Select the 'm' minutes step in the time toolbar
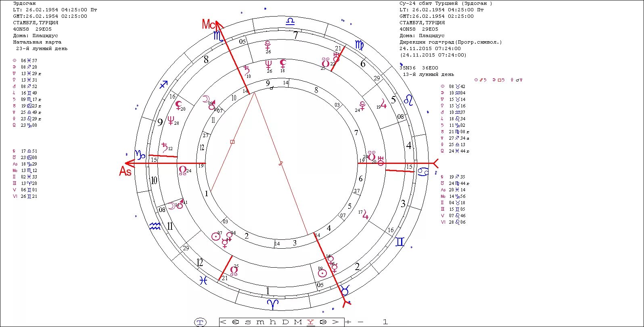The width and height of the screenshot is (644, 327). pyautogui.click(x=260, y=322)
